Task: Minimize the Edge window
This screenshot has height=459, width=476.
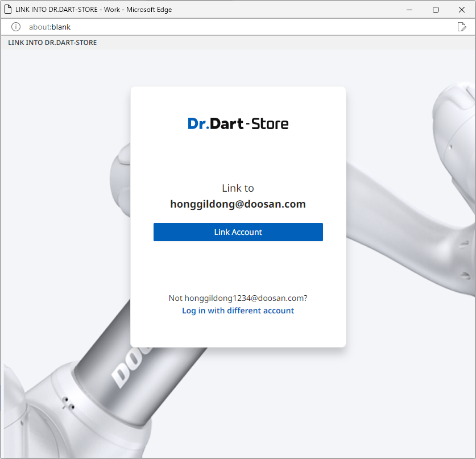Action: click(409, 10)
